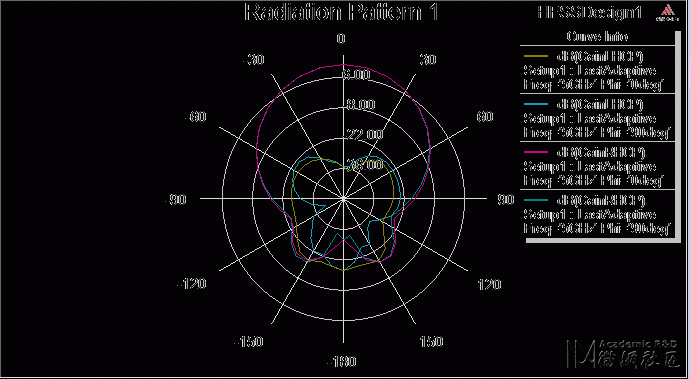Click the 0 degree angle label at top

(x=341, y=39)
